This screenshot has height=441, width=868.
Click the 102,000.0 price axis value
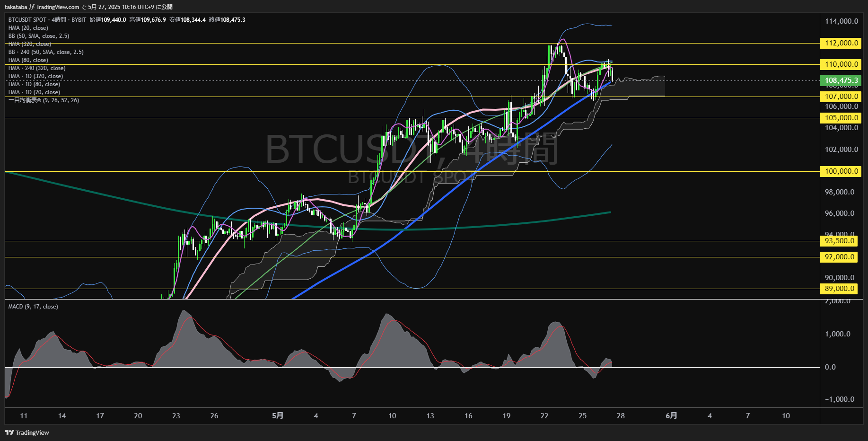pos(842,150)
